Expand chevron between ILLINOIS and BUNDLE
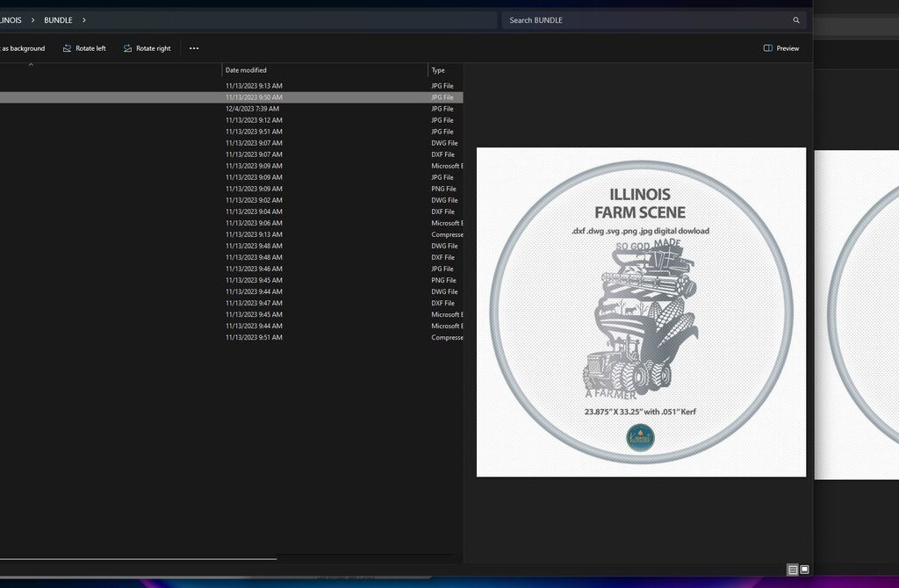The image size is (899, 588). pyautogui.click(x=33, y=20)
